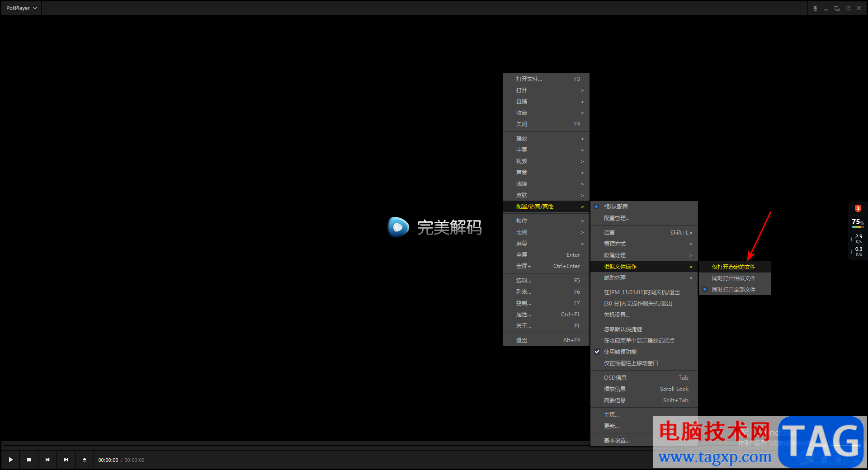Click the 00:00:00 elapsed time display
This screenshot has width=868, height=470.
pos(108,460)
